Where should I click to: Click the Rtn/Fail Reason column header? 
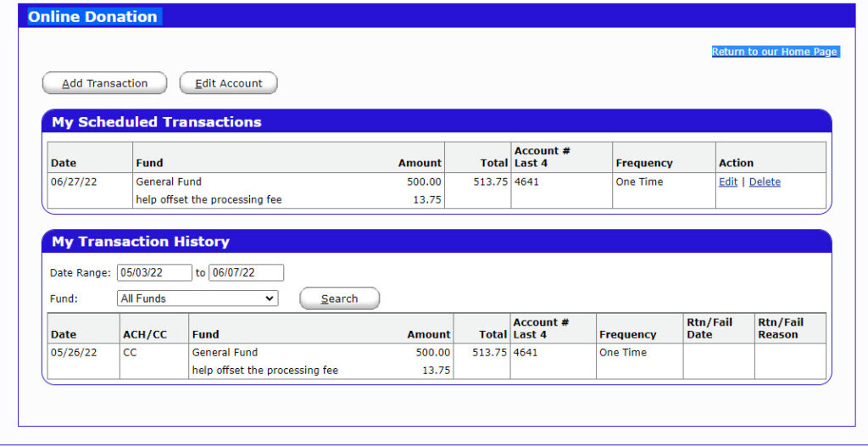click(x=778, y=328)
